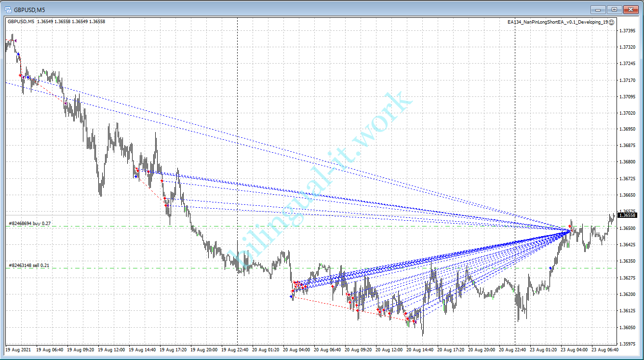Viewport: 644px width, 360px height.
Task: Click the EA134_NanPinLongShortEA expert name label
Action: pyautogui.click(x=557, y=22)
